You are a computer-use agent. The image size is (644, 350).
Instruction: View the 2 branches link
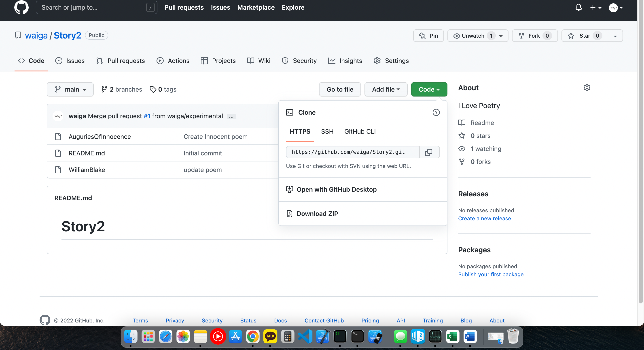pos(122,89)
